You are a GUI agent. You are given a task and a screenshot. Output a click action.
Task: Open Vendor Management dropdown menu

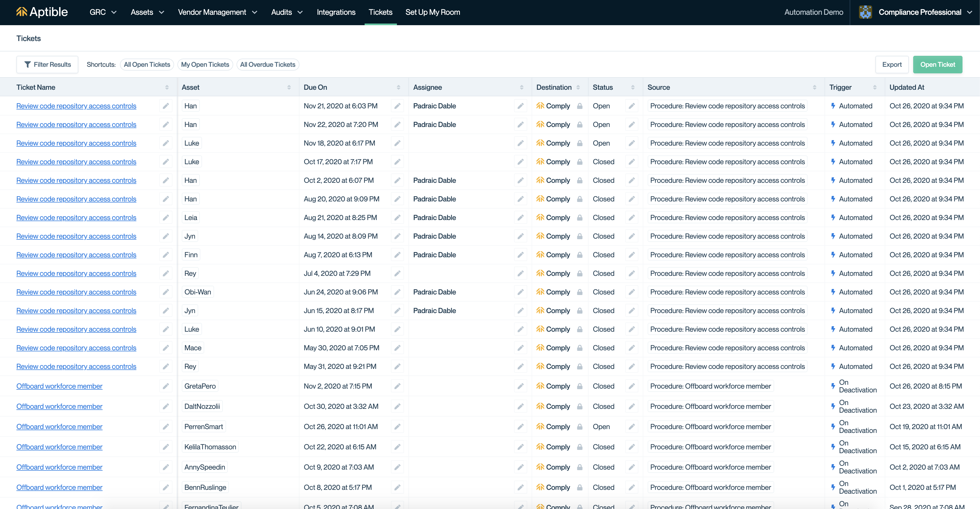tap(217, 12)
